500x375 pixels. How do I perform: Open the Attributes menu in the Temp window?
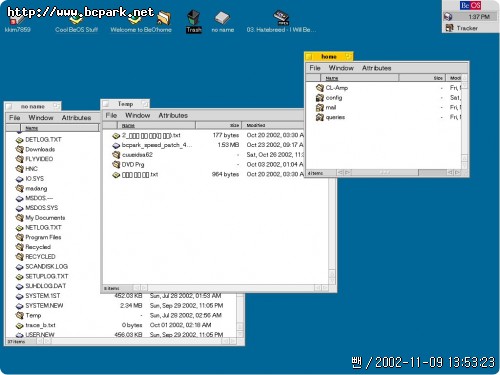173,115
